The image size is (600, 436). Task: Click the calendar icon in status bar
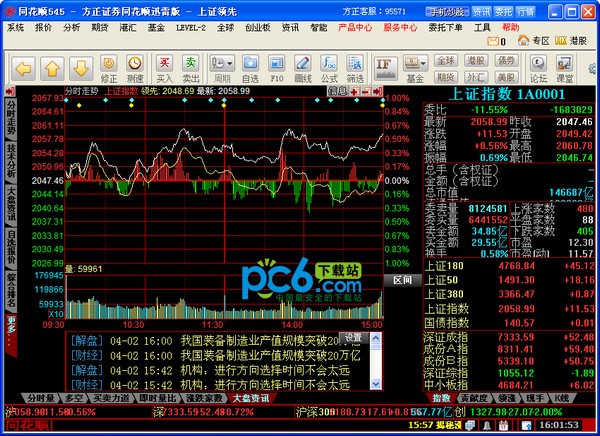tap(503, 425)
